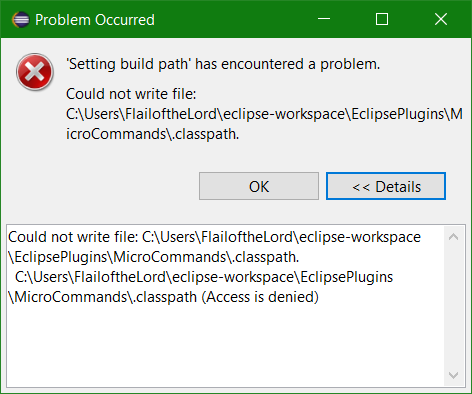
Task: Collapse the error details with << Details
Action: 386,186
